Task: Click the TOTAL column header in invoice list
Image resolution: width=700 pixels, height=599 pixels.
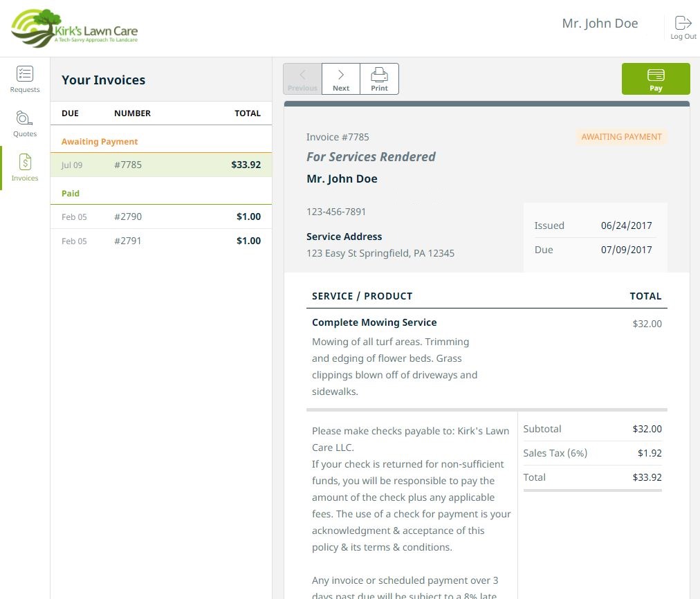Action: pos(247,113)
